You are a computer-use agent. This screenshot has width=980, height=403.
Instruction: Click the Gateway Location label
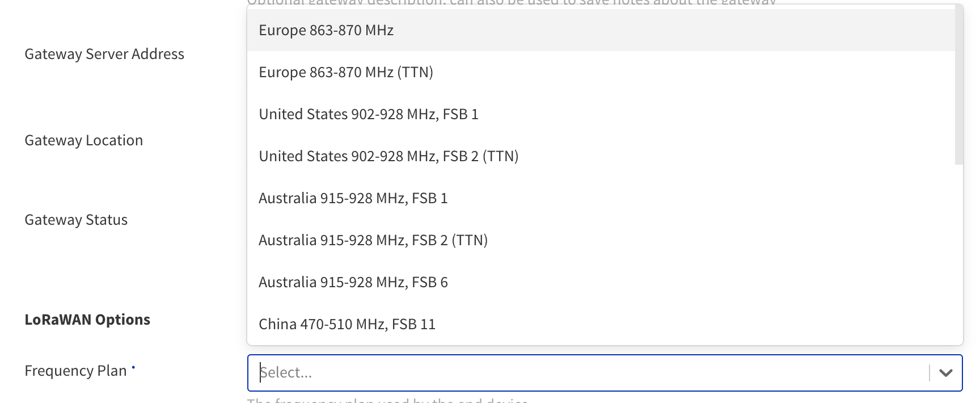tap(83, 140)
